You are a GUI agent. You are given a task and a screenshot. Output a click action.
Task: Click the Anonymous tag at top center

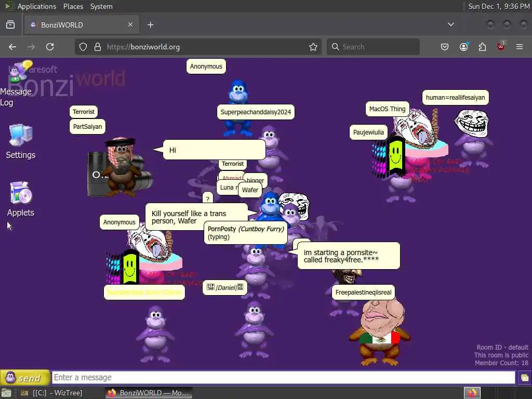tap(206, 66)
